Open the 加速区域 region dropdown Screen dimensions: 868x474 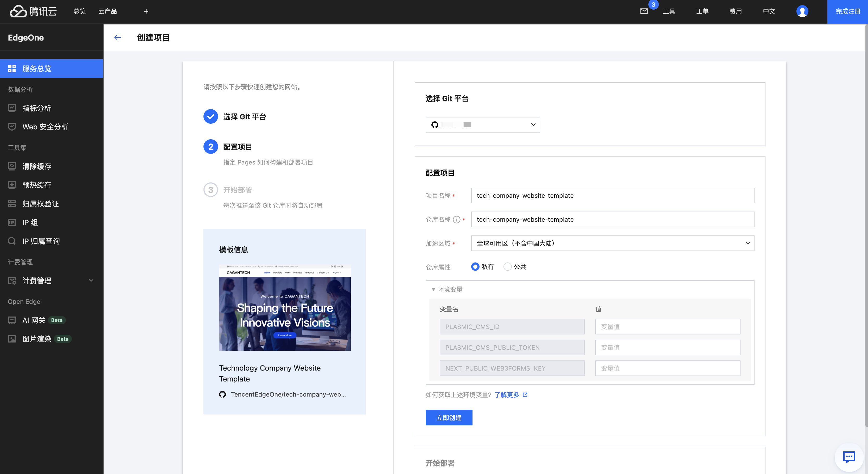click(612, 243)
